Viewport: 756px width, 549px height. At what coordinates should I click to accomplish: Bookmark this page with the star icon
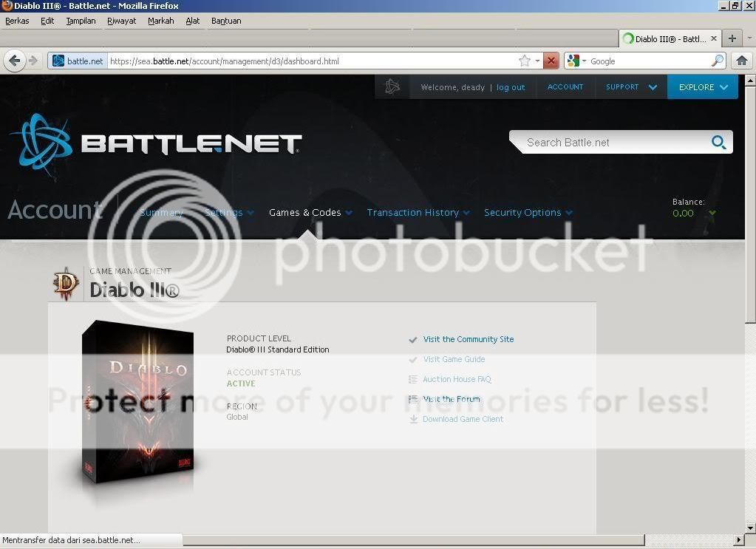(524, 61)
